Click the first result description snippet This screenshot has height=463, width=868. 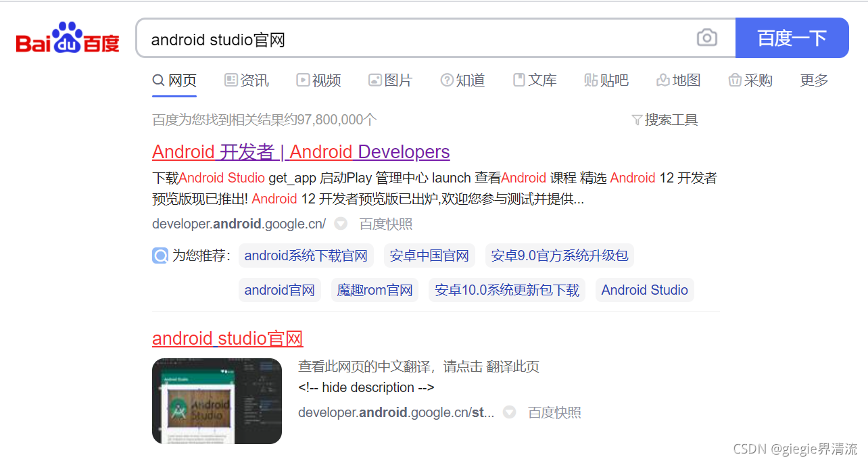click(435, 189)
